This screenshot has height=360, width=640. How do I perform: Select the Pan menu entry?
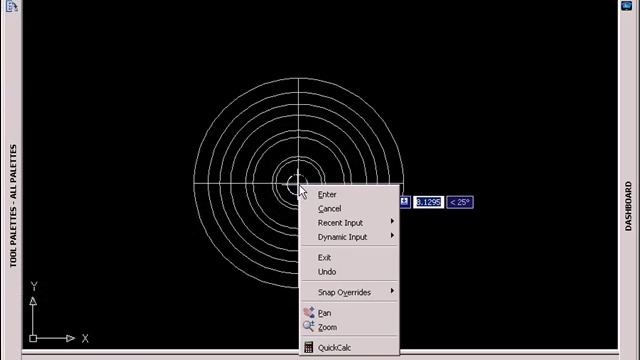pos(349,313)
